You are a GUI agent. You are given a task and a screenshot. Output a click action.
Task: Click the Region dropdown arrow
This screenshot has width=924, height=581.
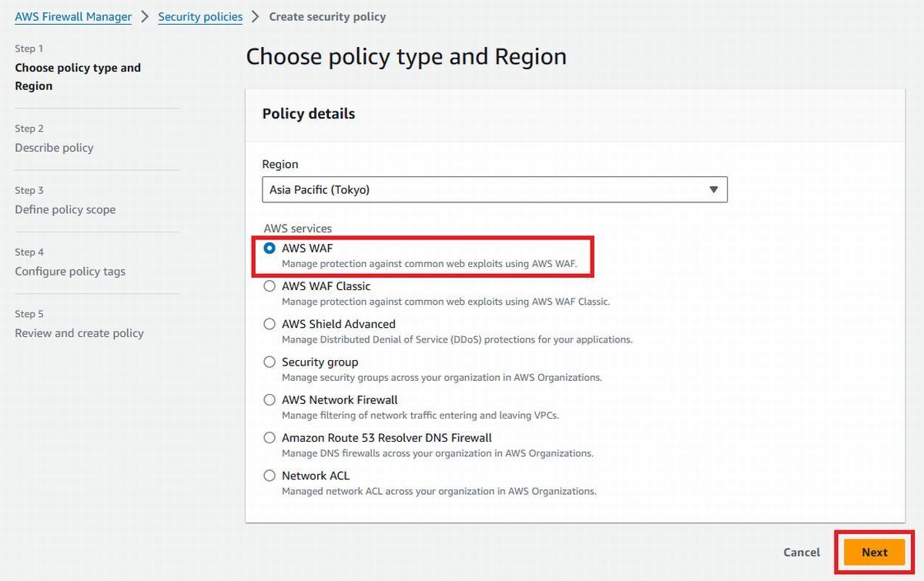[714, 189]
